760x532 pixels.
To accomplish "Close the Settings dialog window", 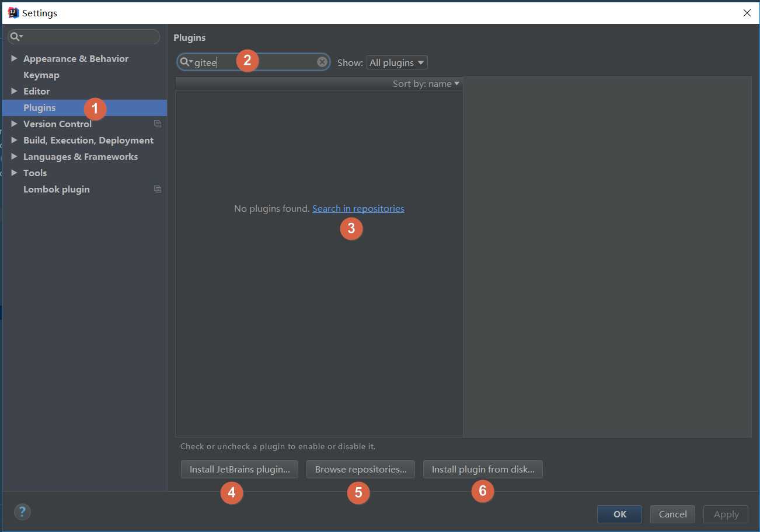I will coord(747,13).
